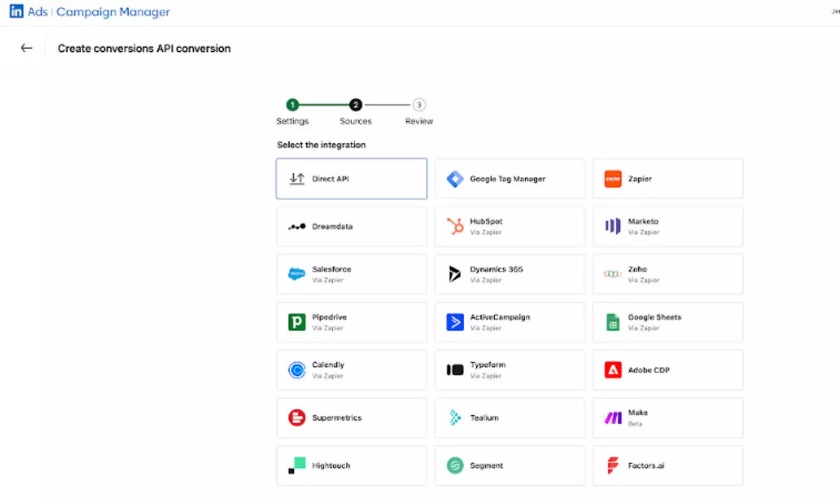840x504 pixels.
Task: Click the back arrow icon
Action: (27, 48)
